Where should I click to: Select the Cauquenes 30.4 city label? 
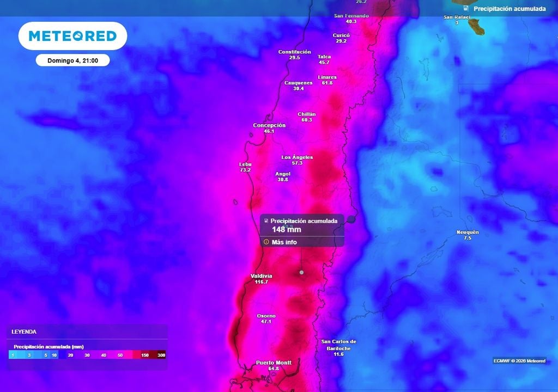[x=298, y=85]
